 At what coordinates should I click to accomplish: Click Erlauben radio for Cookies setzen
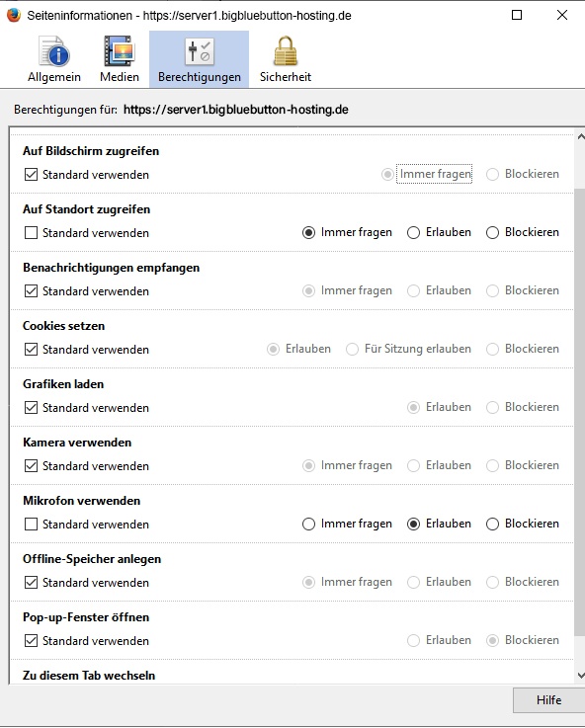(x=273, y=349)
